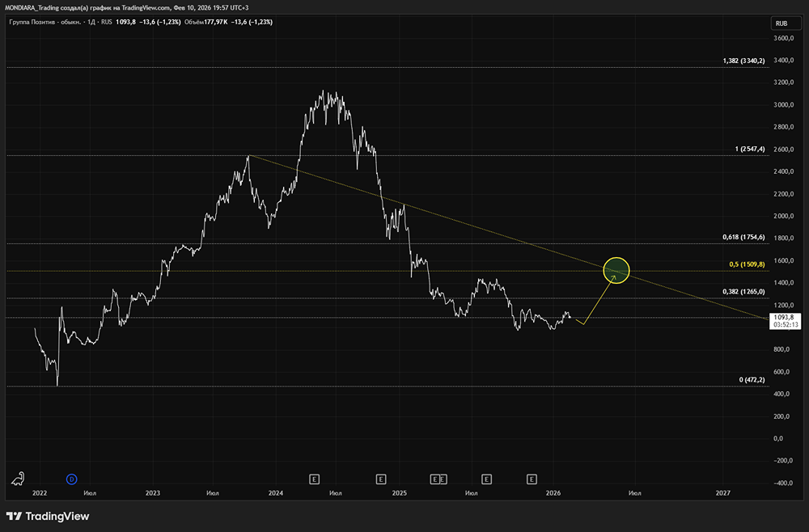Click the current price tag 1093,8 on axis
Image resolution: width=809 pixels, height=532 pixels.
tap(785, 321)
